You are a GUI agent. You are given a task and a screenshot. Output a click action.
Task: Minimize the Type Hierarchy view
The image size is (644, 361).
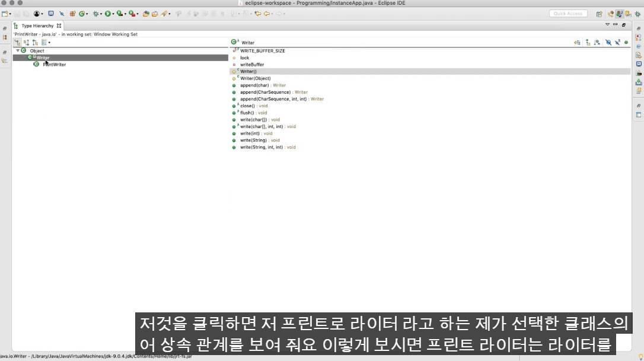616,25
